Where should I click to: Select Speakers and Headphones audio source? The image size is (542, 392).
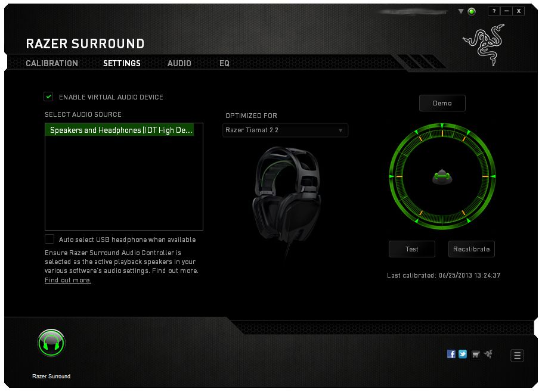tap(123, 130)
